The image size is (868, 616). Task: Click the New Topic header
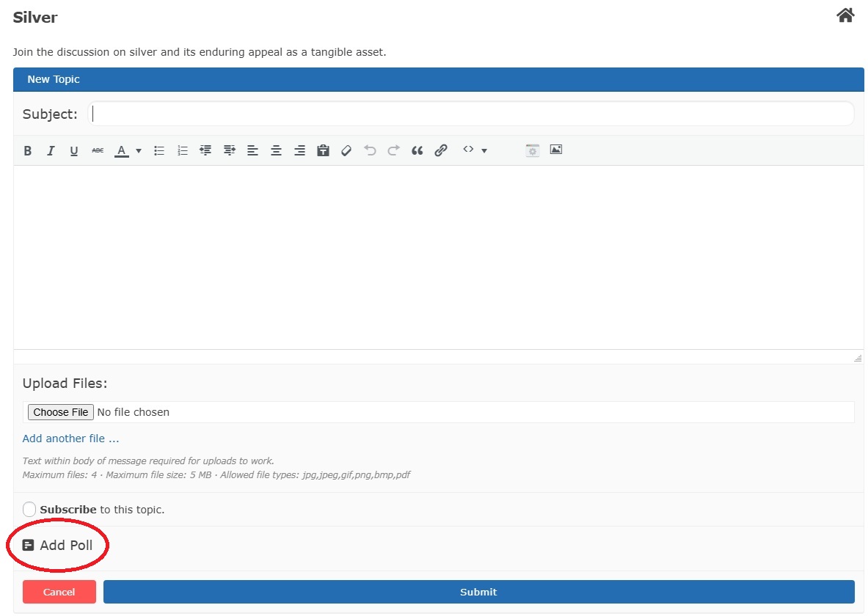point(54,79)
